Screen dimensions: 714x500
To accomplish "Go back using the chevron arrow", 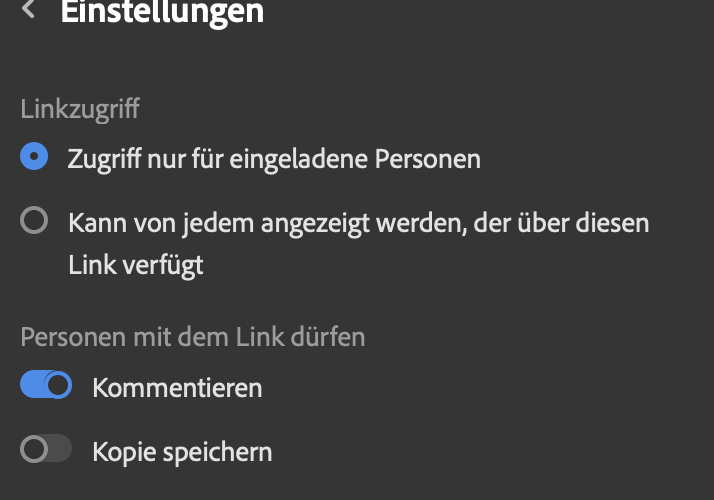I will [28, 9].
